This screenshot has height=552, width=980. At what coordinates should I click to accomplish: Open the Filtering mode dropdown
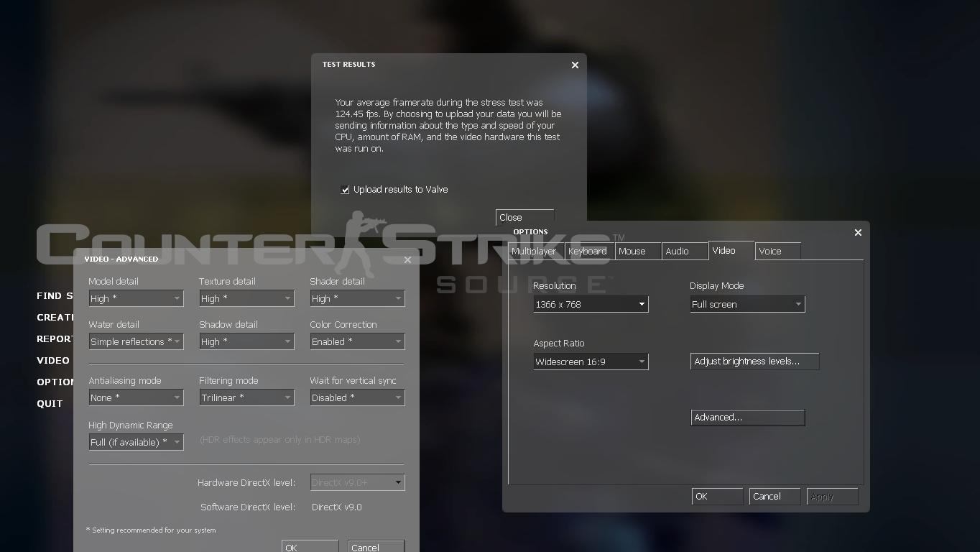(x=246, y=397)
